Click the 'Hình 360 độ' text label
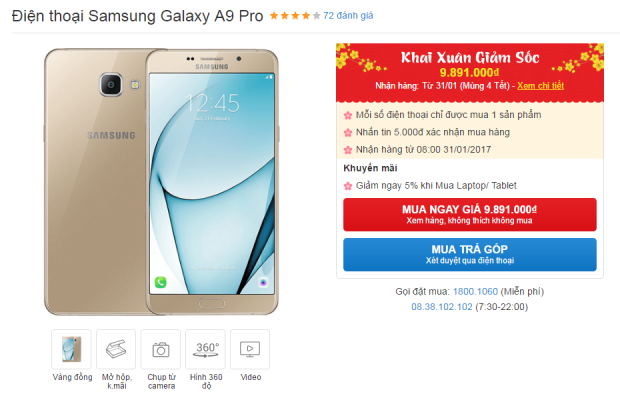620x408 pixels. coord(206,382)
